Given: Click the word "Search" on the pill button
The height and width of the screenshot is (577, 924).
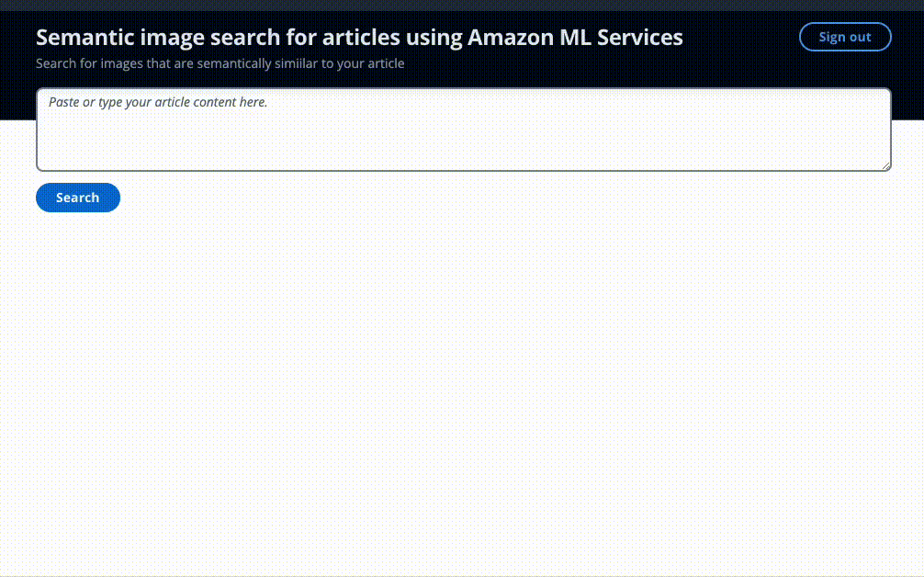Looking at the screenshot, I should tap(78, 198).
